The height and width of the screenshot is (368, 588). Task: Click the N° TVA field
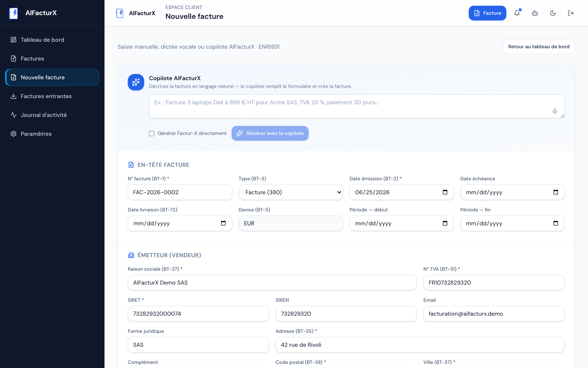coord(494,283)
